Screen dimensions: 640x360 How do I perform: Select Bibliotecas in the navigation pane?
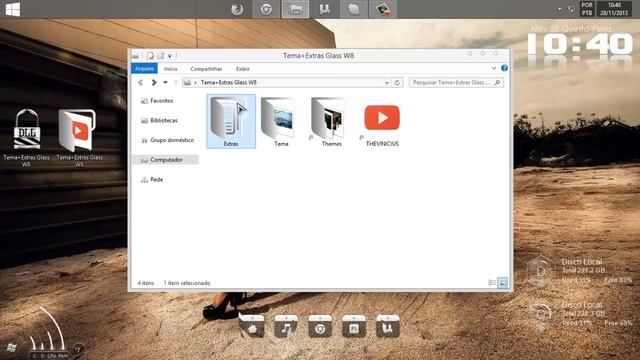tap(159, 120)
